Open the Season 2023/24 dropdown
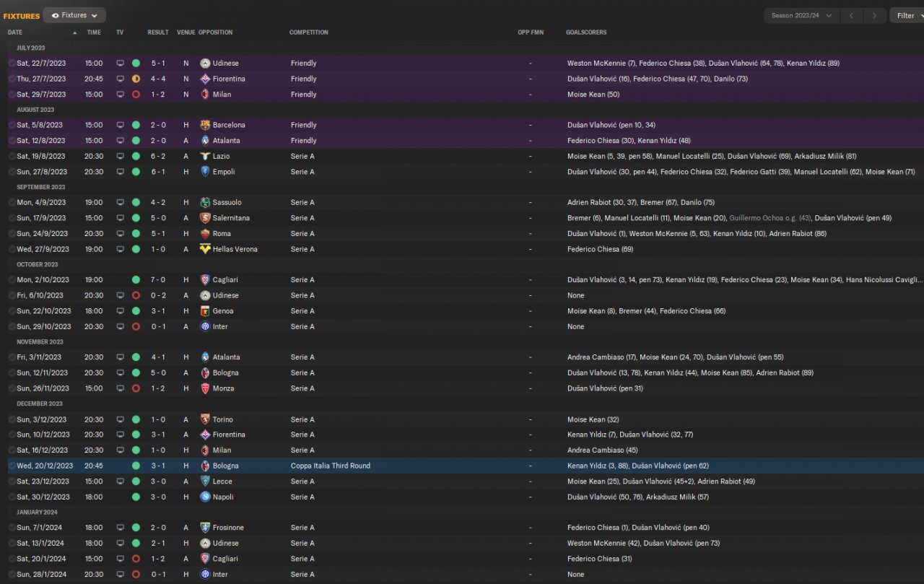The height and width of the screenshot is (584, 924). pos(801,15)
